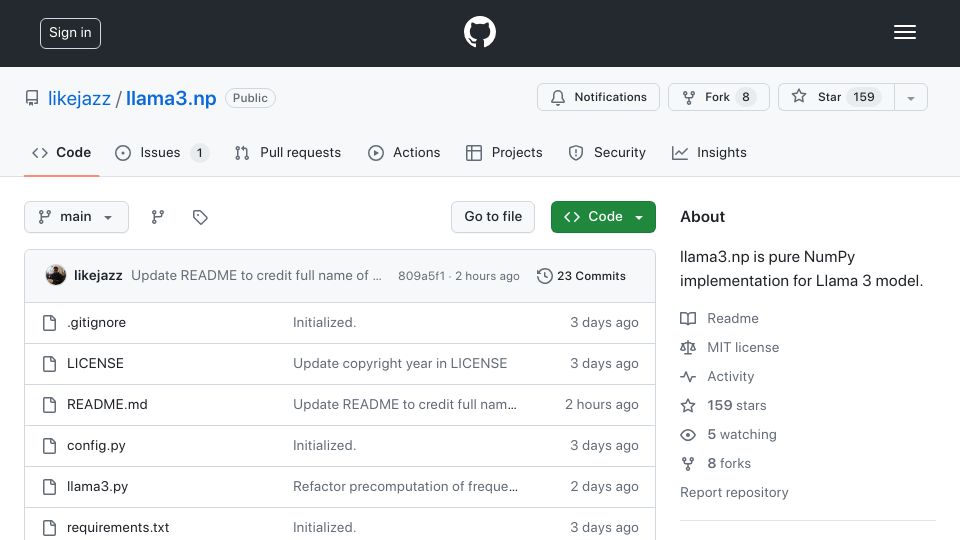Click the Fork count badge showing 8

coord(746,97)
